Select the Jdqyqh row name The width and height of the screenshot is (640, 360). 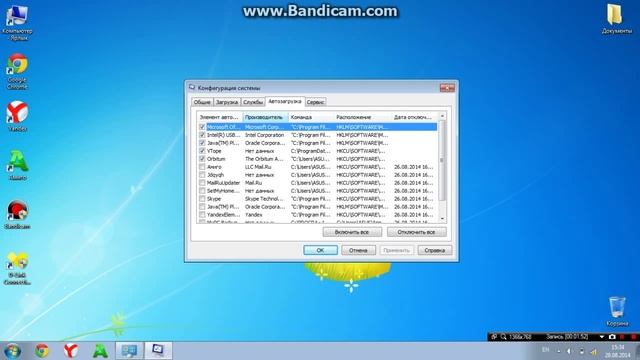tap(216, 175)
